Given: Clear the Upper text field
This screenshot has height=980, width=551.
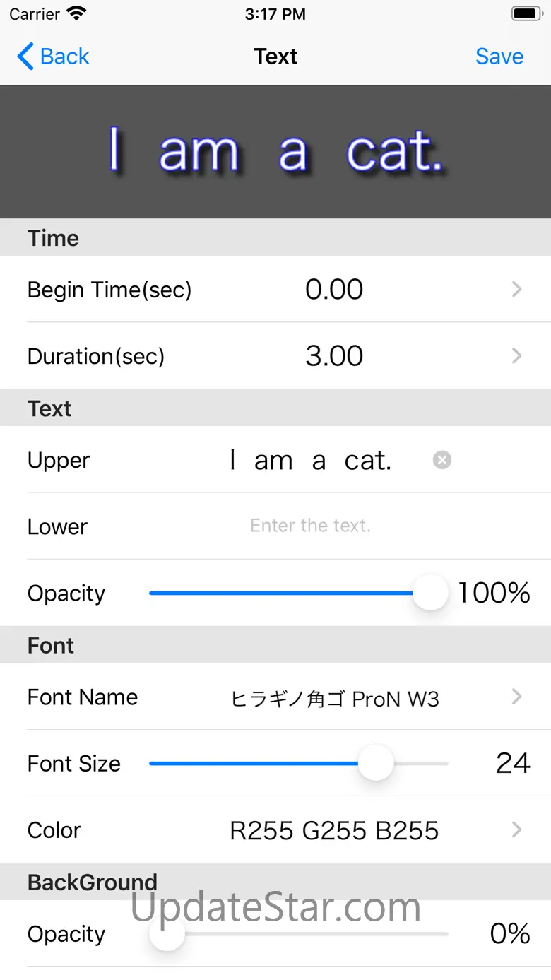Looking at the screenshot, I should [x=442, y=460].
